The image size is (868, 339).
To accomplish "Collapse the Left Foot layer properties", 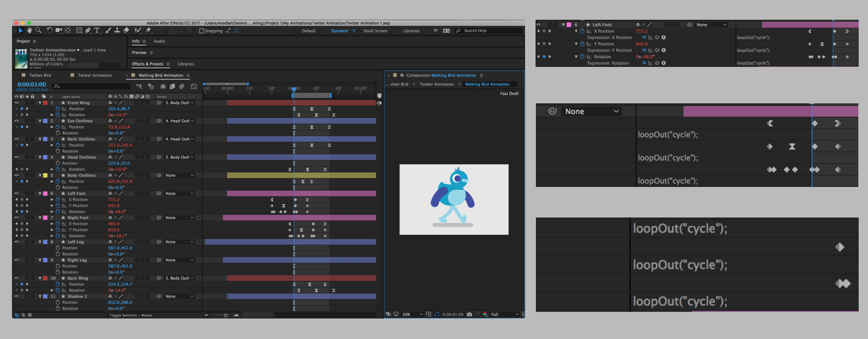I will pyautogui.click(x=40, y=193).
